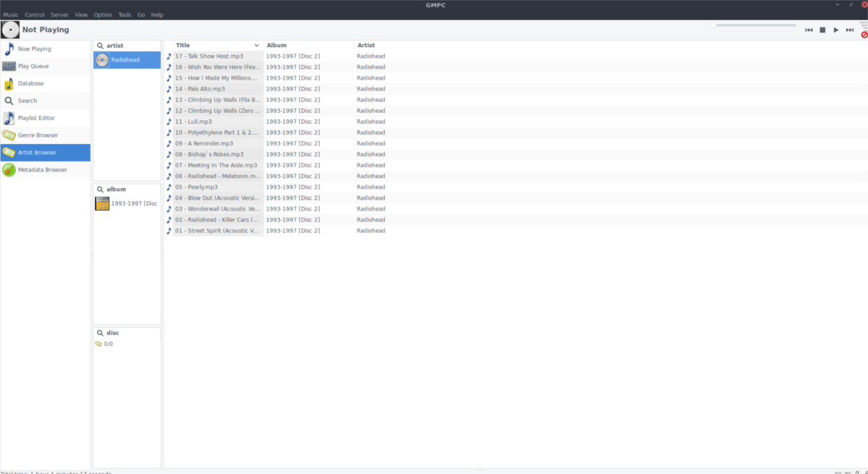Select Radiohead in the artist list
Image resolution: width=868 pixels, height=474 pixels.
127,59
